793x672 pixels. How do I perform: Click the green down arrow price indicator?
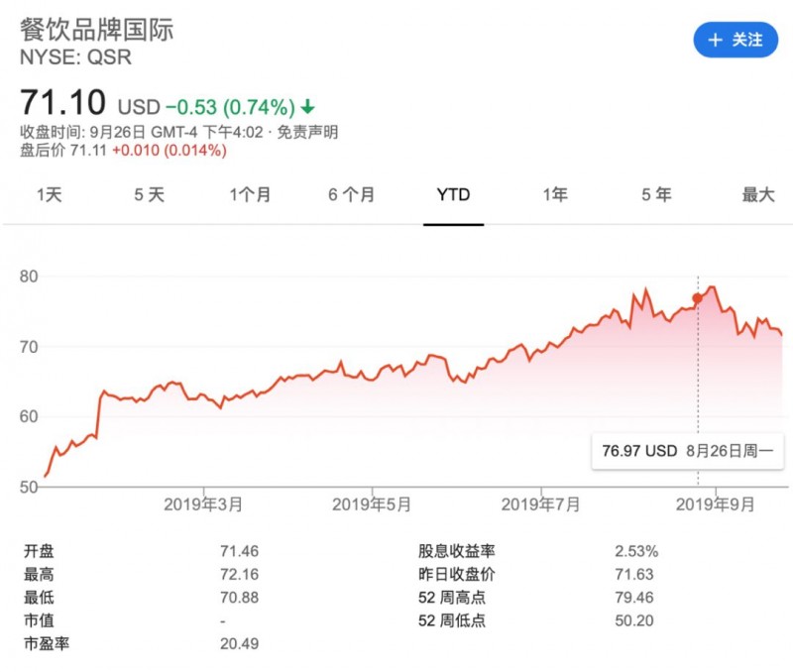tap(308, 107)
